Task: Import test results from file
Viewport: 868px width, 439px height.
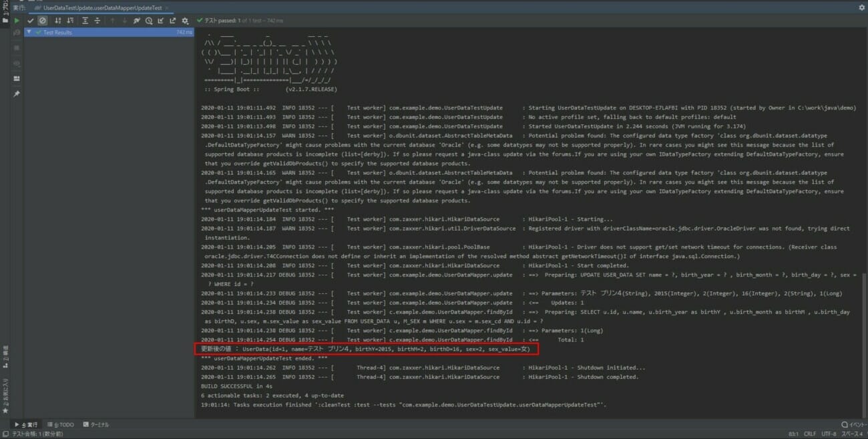Action: tap(161, 21)
